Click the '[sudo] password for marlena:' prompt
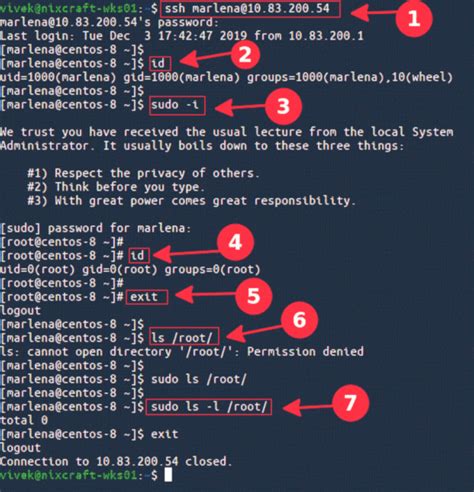 tap(96, 228)
